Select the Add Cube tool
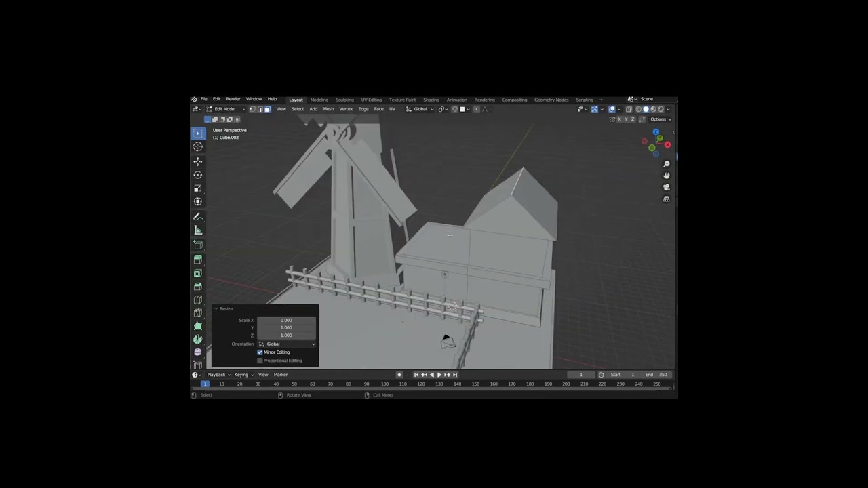868x488 pixels. pyautogui.click(x=198, y=245)
